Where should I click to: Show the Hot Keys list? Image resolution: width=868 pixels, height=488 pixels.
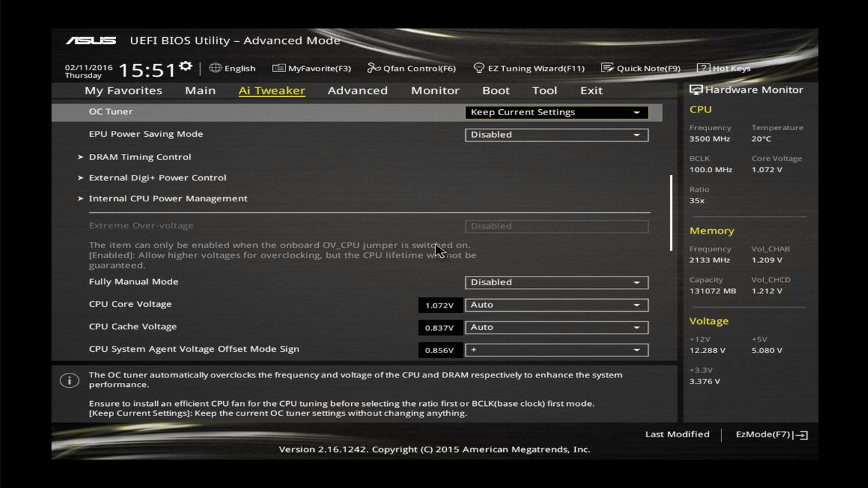click(724, 68)
